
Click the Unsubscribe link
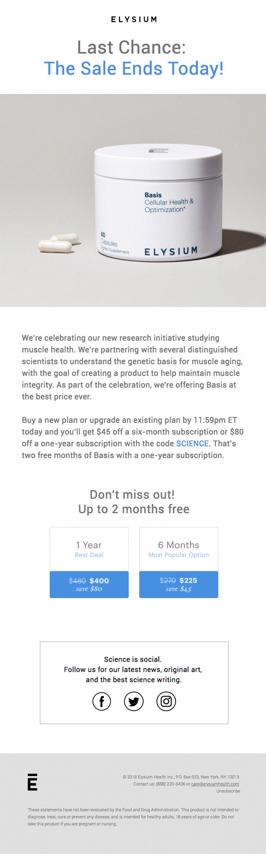[228, 791]
